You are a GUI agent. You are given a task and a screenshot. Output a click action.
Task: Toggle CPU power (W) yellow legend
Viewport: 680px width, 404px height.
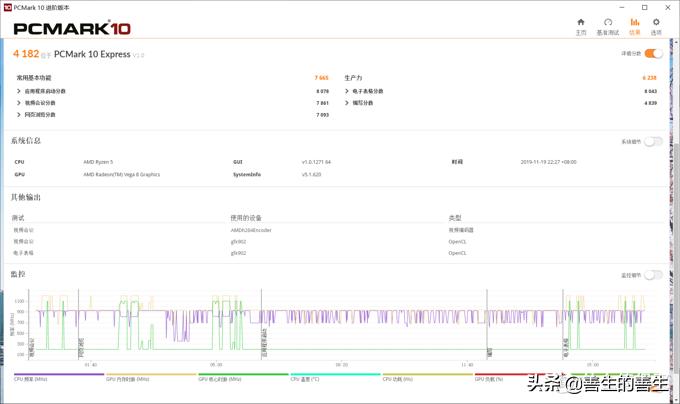(x=428, y=377)
